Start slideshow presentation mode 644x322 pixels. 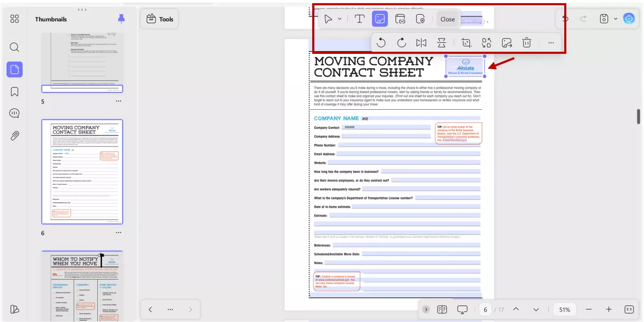pyautogui.click(x=463, y=309)
